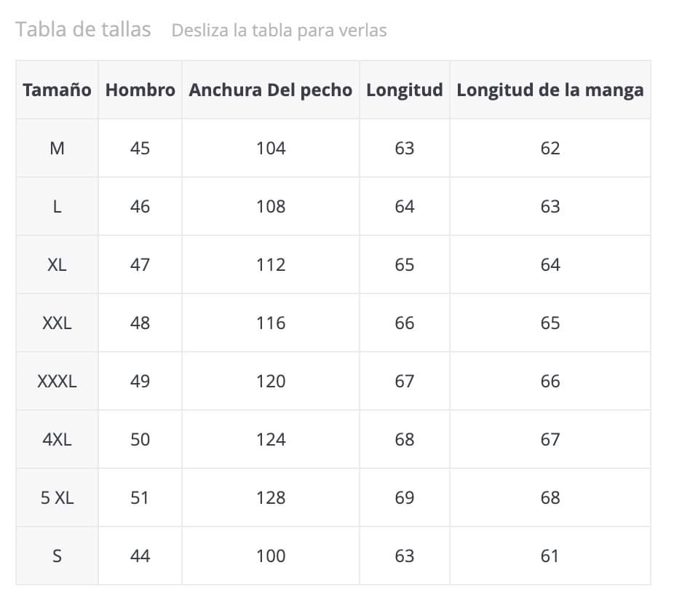Image resolution: width=674 pixels, height=616 pixels.
Task: Click chest width value 116
Action: (x=271, y=323)
